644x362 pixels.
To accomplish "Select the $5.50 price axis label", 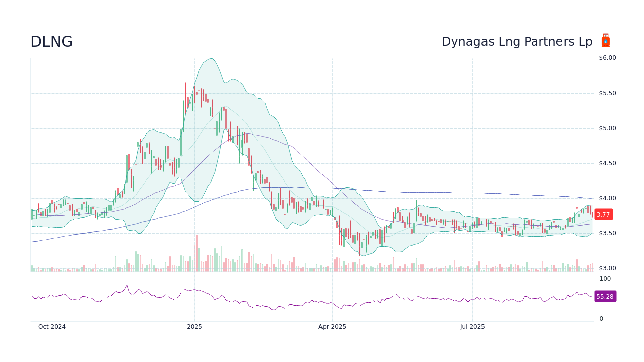I will point(607,93).
